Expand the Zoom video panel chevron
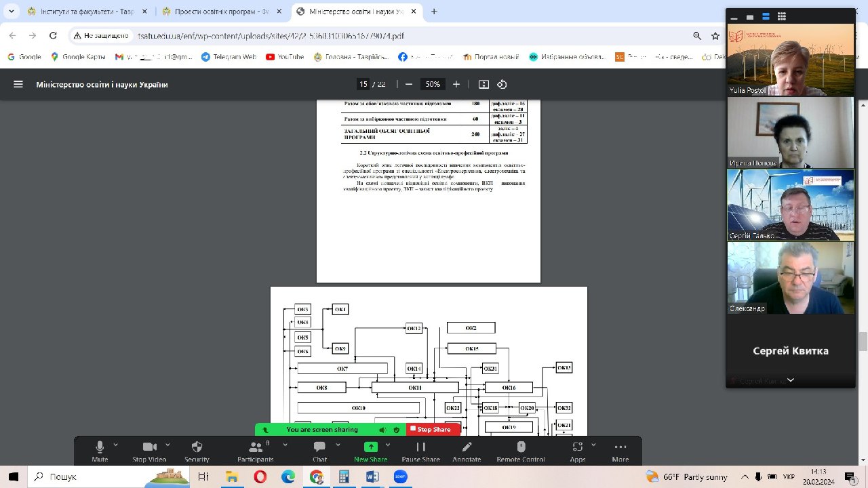 (x=790, y=380)
